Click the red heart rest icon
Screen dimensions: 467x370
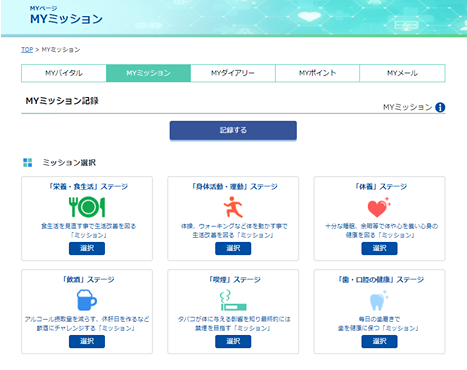tap(379, 207)
